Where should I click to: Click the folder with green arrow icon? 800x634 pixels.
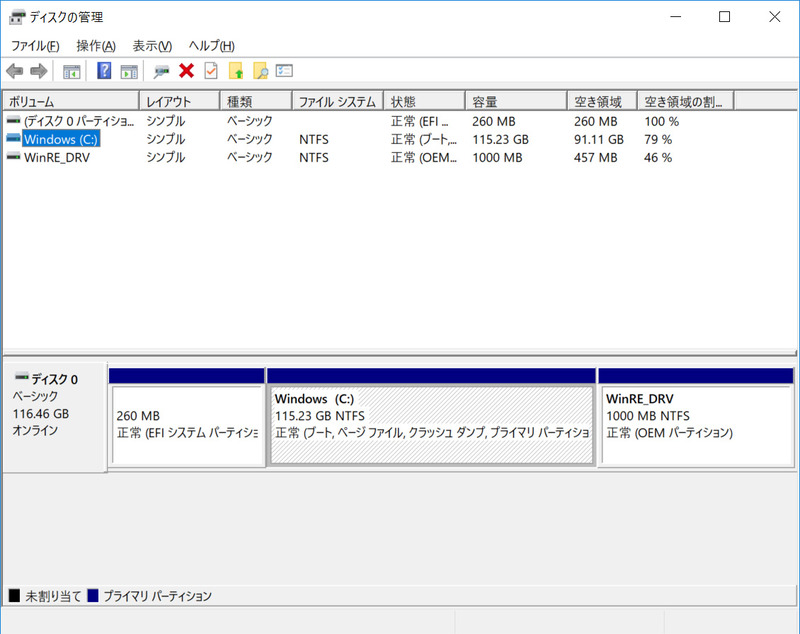coord(236,71)
